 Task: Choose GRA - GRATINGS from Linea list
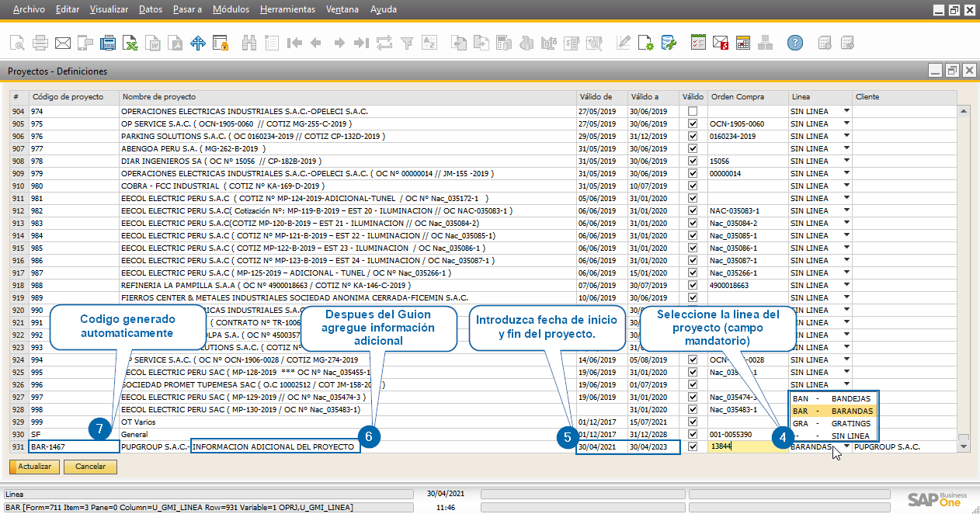(834, 423)
